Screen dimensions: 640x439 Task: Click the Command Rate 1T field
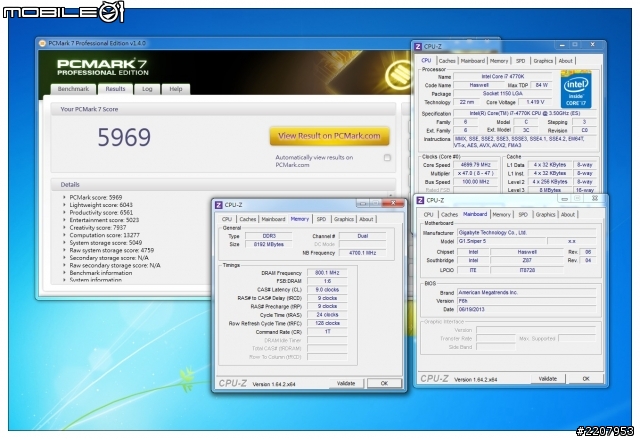point(327,332)
